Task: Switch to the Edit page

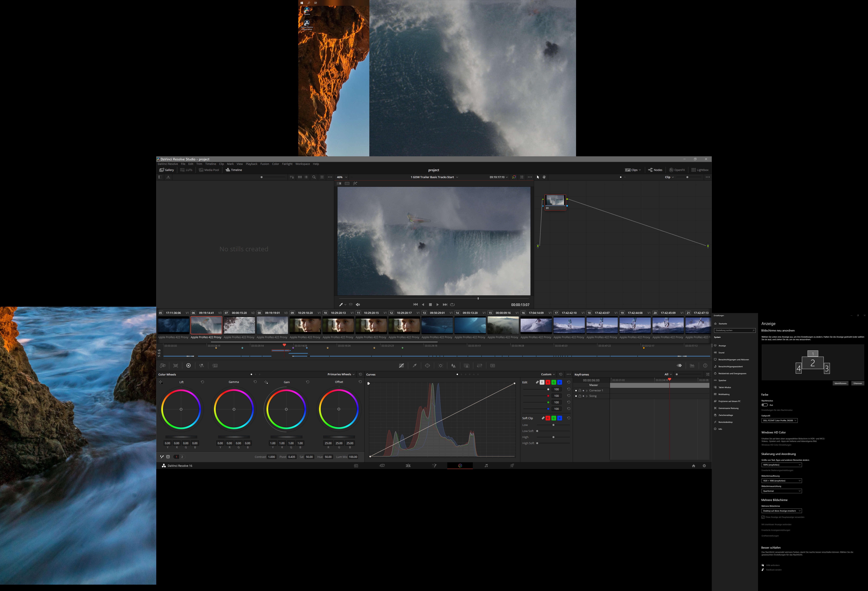Action: [408, 466]
